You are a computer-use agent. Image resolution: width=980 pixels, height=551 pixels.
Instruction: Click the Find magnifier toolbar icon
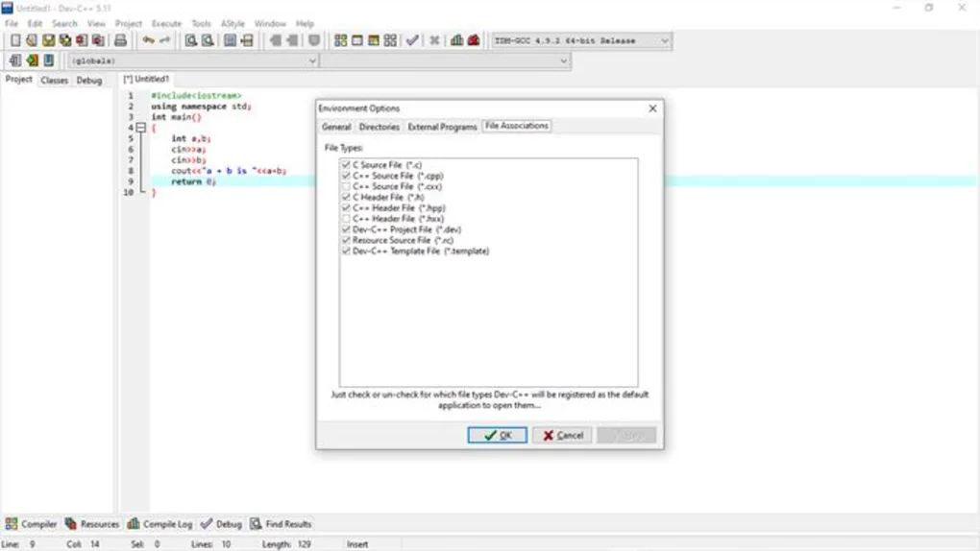coord(190,40)
